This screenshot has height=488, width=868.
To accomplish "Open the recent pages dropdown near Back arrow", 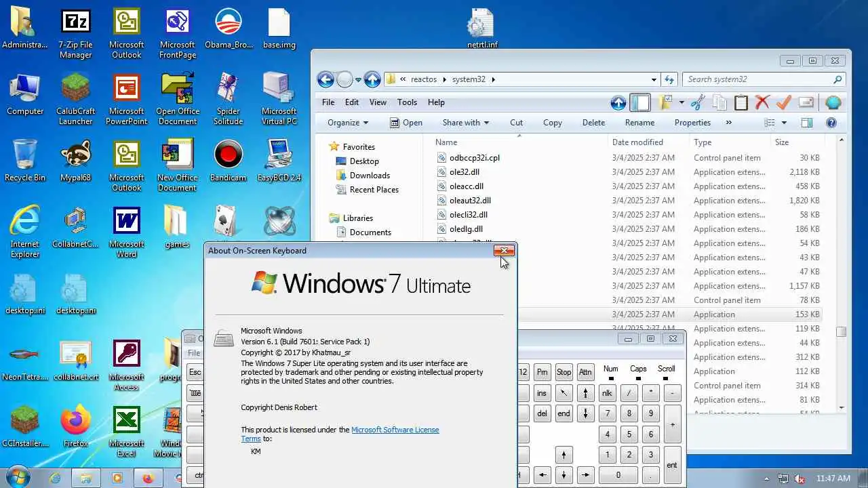I will 358,80.
